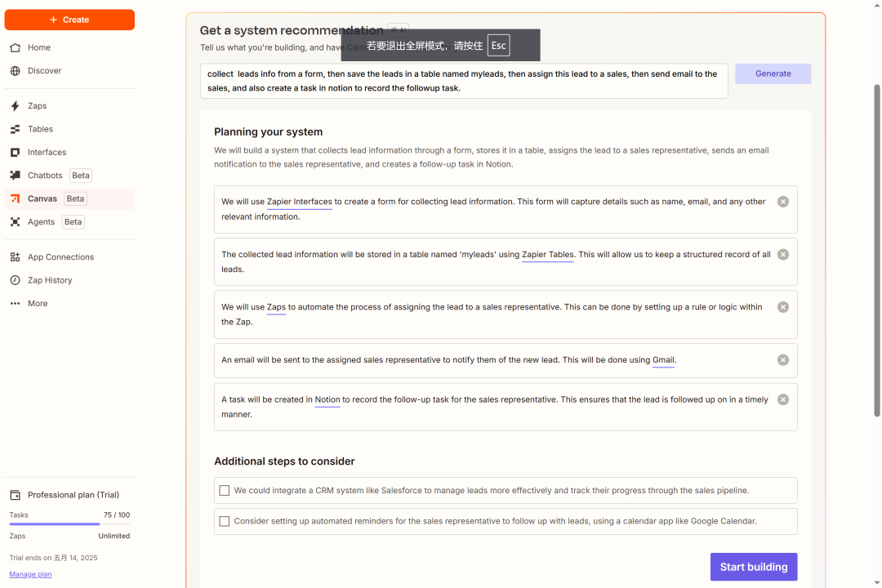Image resolution: width=882 pixels, height=588 pixels.
Task: Navigate to Tables
Action: [69, 129]
